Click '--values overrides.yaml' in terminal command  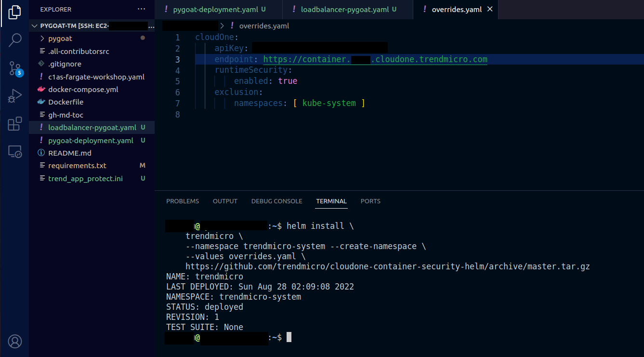point(241,256)
